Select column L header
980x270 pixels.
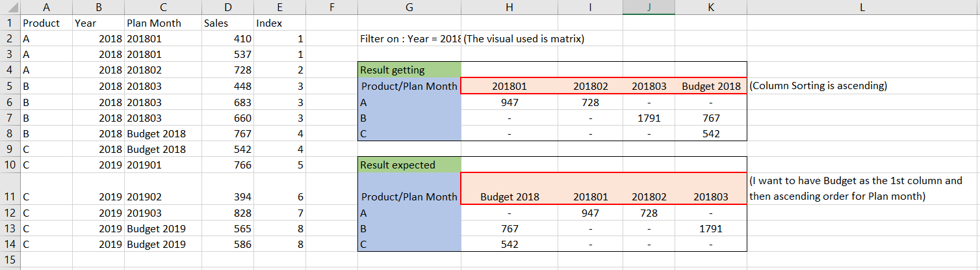click(863, 7)
